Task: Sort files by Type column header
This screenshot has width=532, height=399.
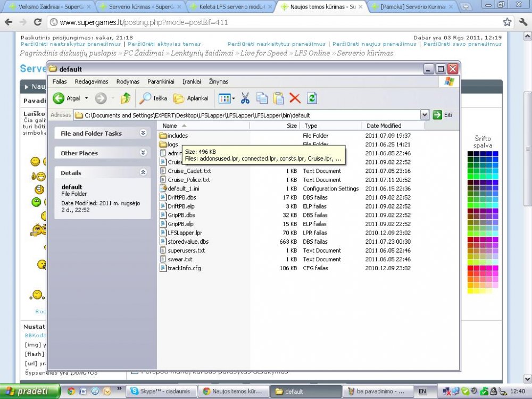Action: (x=331, y=126)
